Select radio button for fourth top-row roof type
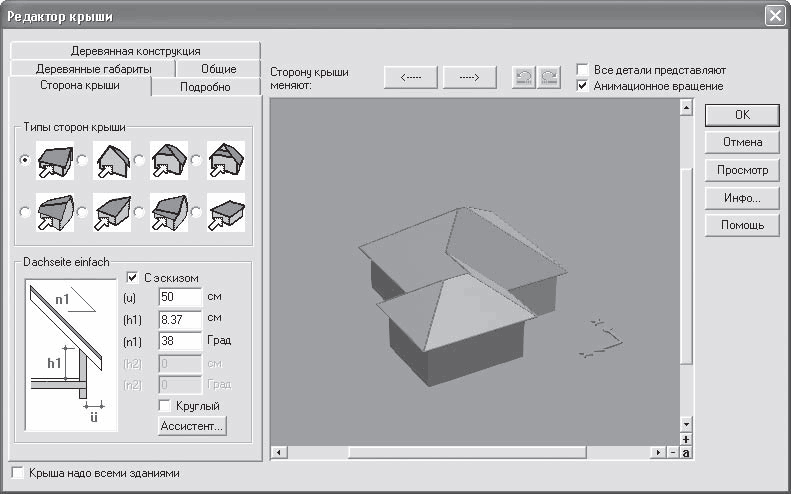The height and width of the screenshot is (494, 791). click(196, 160)
